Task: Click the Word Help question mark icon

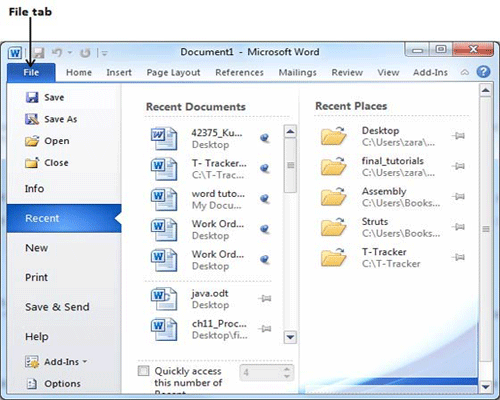Action: pos(483,72)
